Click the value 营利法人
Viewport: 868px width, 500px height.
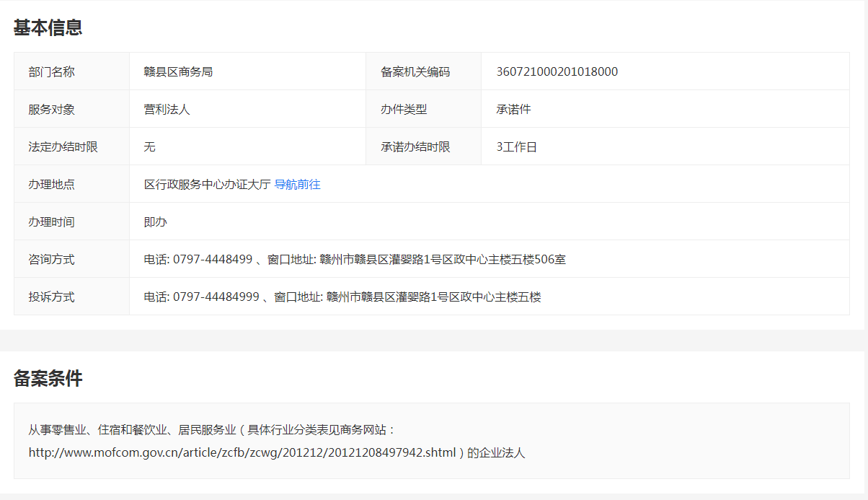(167, 110)
